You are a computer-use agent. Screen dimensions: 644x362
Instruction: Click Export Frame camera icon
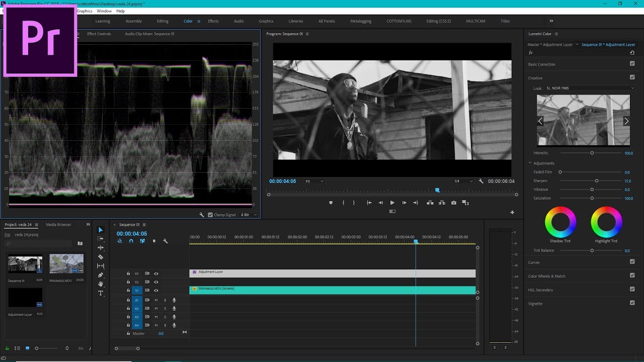454,203
